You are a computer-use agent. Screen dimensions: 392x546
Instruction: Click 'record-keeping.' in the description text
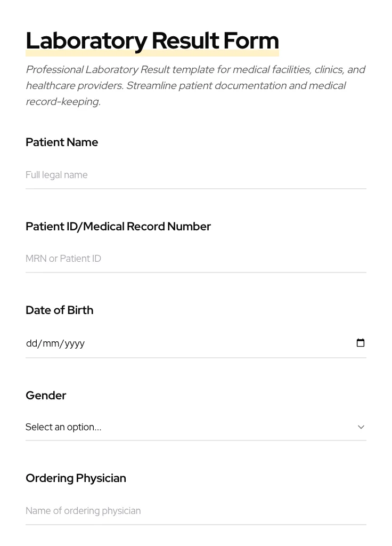pyautogui.click(x=63, y=101)
